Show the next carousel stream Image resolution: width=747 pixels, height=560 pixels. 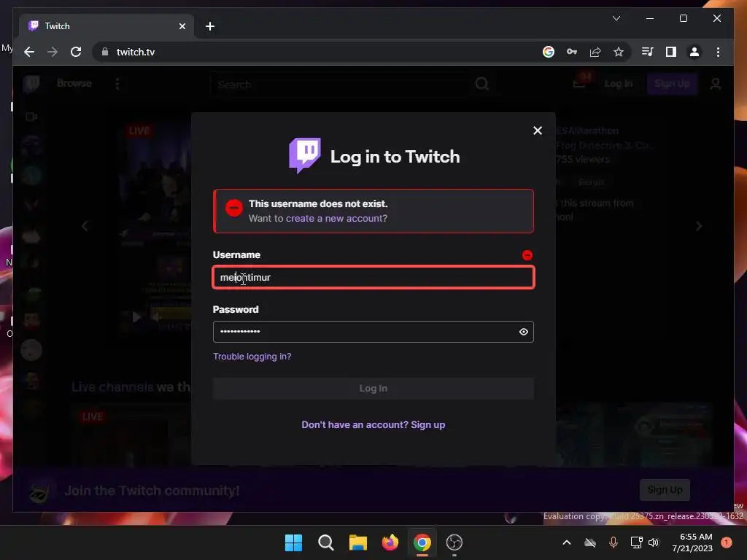[698, 226]
